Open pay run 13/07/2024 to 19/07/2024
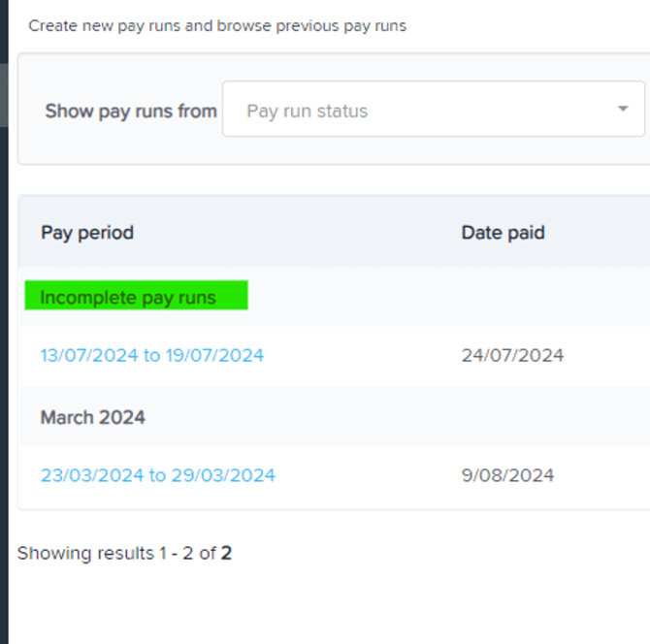The image size is (650, 644). [x=151, y=355]
